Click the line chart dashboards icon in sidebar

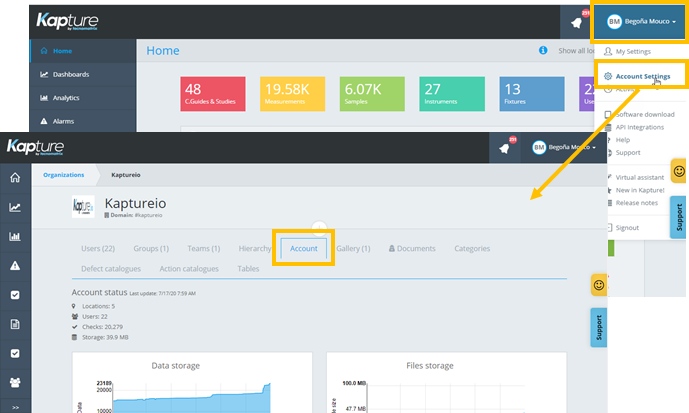tap(15, 207)
